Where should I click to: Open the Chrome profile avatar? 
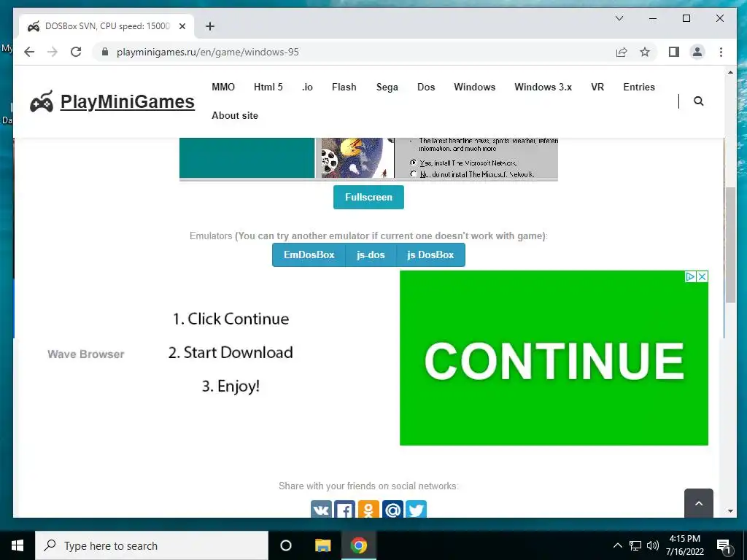tap(697, 52)
